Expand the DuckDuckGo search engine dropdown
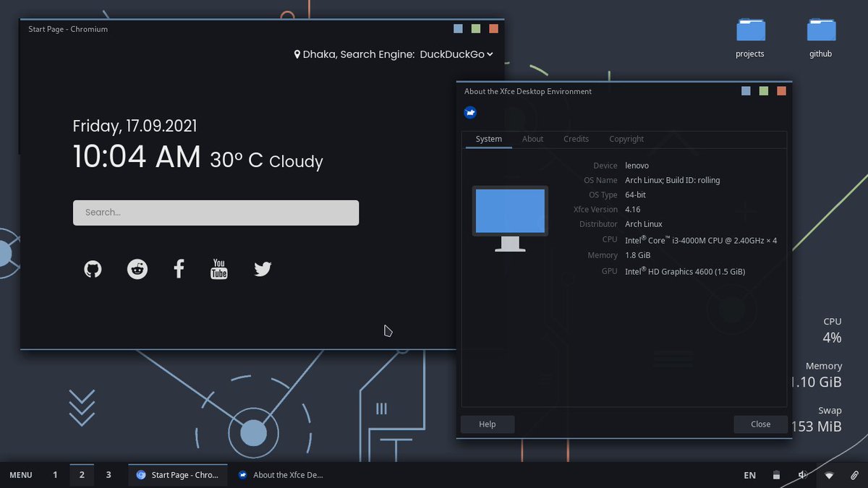This screenshot has width=868, height=488. [x=456, y=54]
